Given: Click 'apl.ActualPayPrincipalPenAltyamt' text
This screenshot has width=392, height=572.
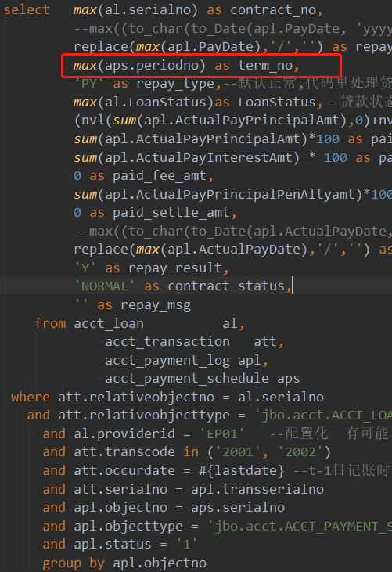Looking at the screenshot, I should point(230,194).
